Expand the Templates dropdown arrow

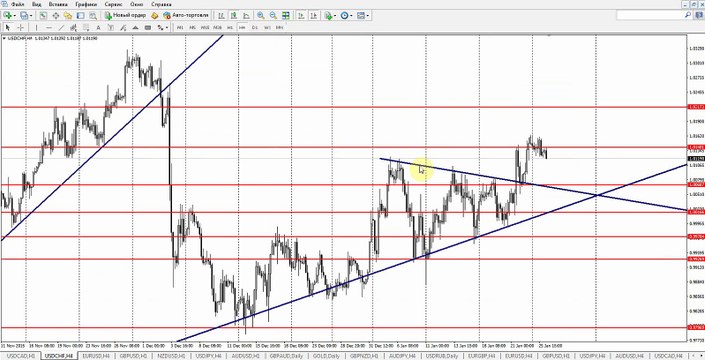tap(368, 16)
